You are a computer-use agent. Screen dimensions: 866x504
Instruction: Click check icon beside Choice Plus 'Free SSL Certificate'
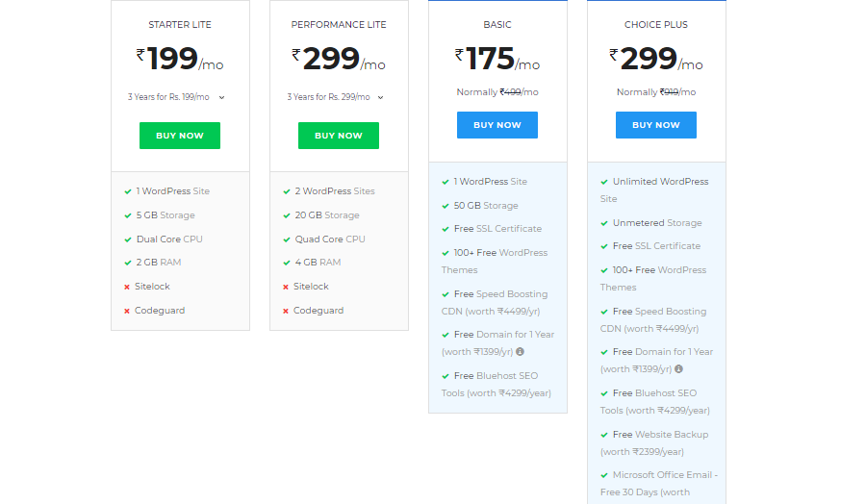tap(604, 247)
